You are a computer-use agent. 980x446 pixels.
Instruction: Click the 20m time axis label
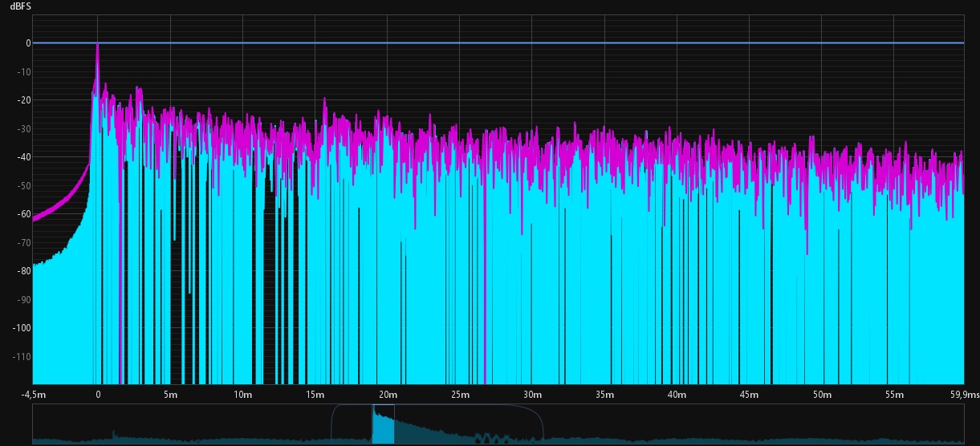(387, 395)
